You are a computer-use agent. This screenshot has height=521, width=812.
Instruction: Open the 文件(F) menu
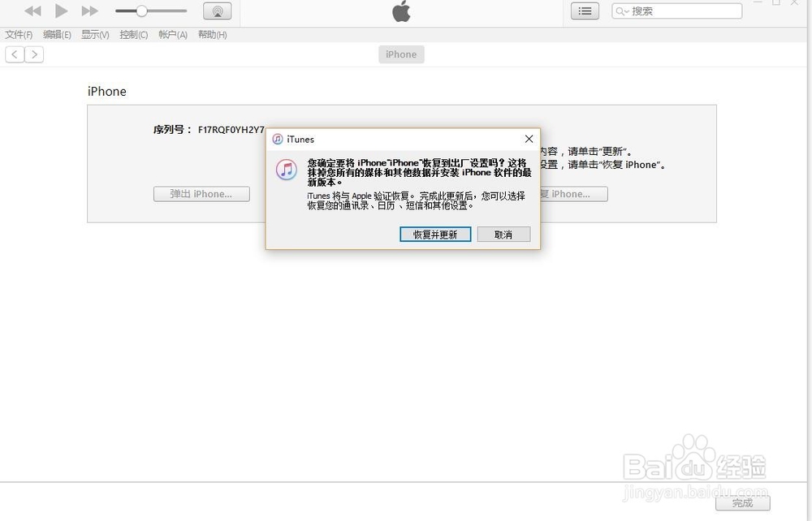19,35
